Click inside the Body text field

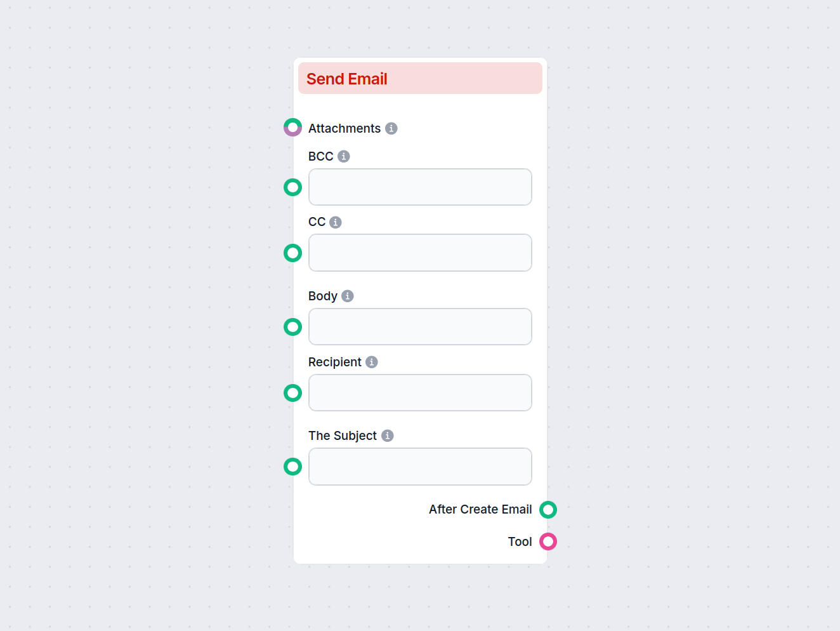pyautogui.click(x=420, y=326)
